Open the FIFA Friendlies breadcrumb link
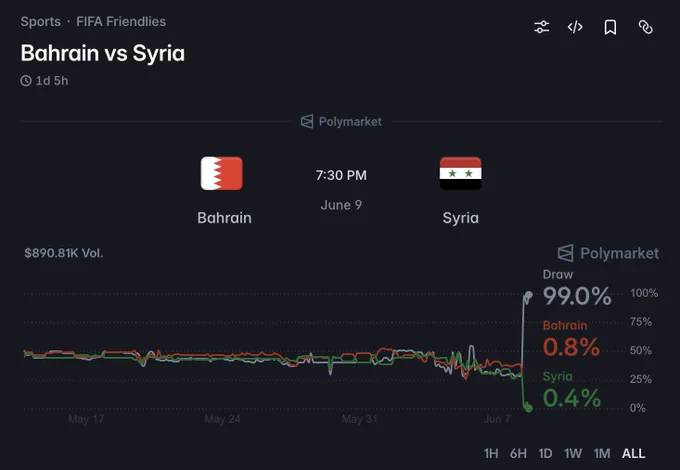Viewport: 680px width, 470px height. [x=121, y=22]
